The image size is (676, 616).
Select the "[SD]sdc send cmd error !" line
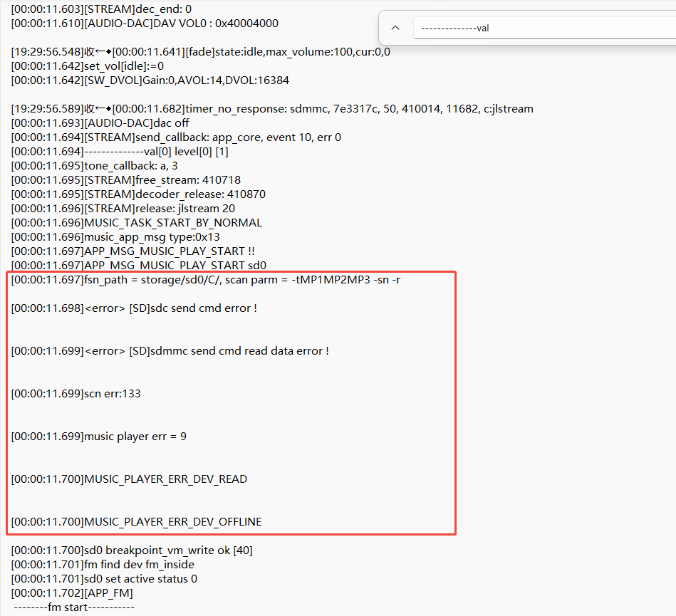coord(134,308)
